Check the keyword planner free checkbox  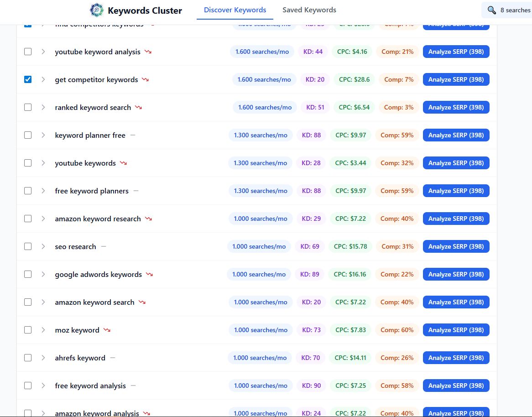click(x=28, y=135)
